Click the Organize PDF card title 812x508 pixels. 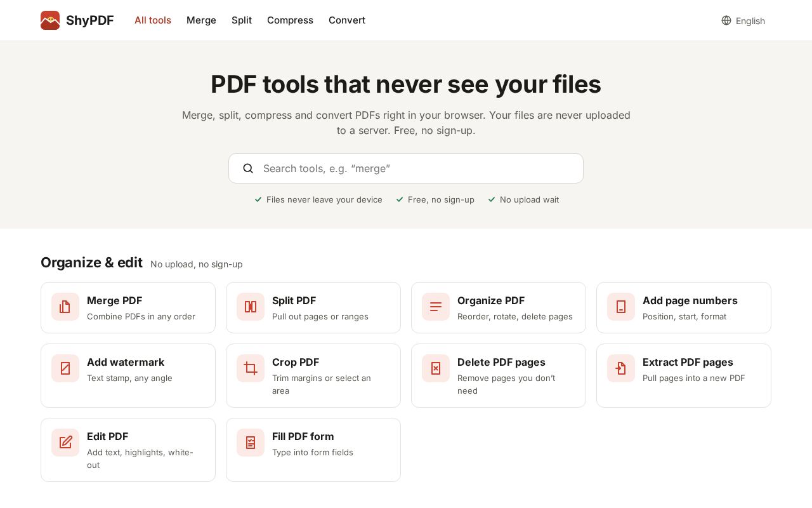tap(491, 300)
